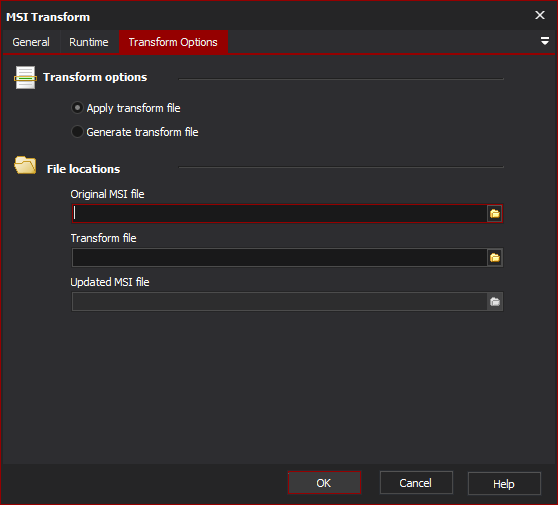Cancel the MSI Transform dialog
The image size is (558, 505).
[x=416, y=483]
